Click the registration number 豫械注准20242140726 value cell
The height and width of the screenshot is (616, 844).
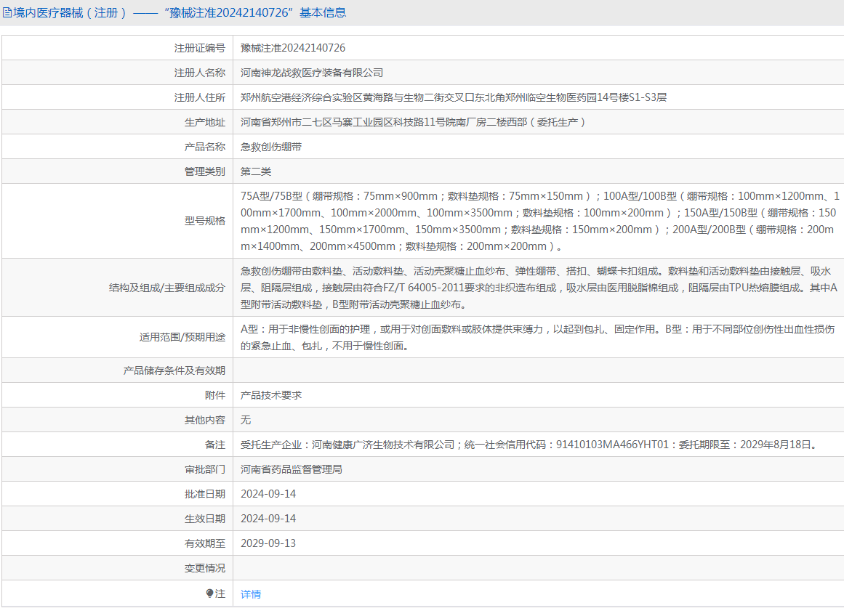click(x=293, y=48)
